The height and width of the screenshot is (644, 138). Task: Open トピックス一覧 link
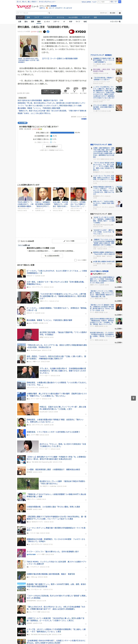[x=115, y=21]
